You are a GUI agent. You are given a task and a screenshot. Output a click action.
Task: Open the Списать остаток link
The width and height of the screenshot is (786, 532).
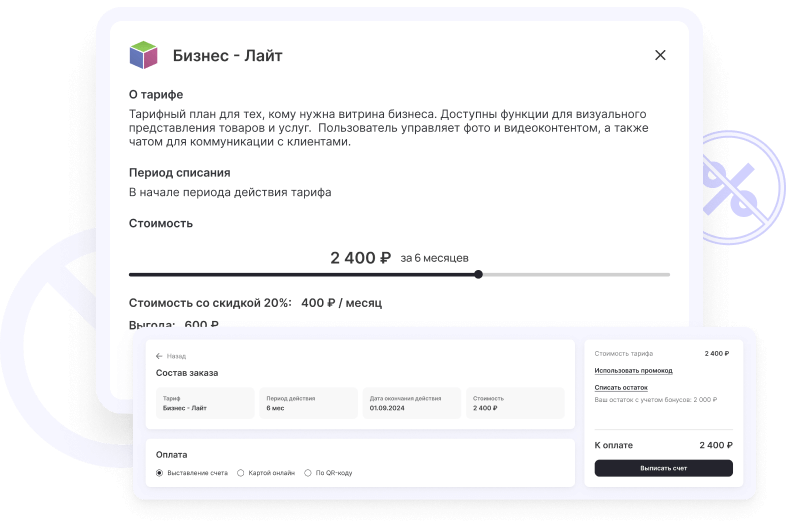621,387
